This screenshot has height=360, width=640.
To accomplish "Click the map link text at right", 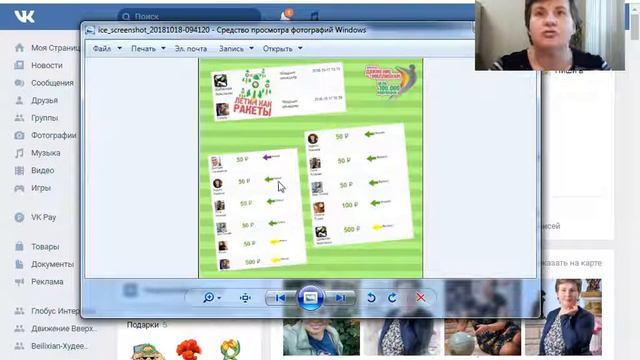I will [x=571, y=263].
